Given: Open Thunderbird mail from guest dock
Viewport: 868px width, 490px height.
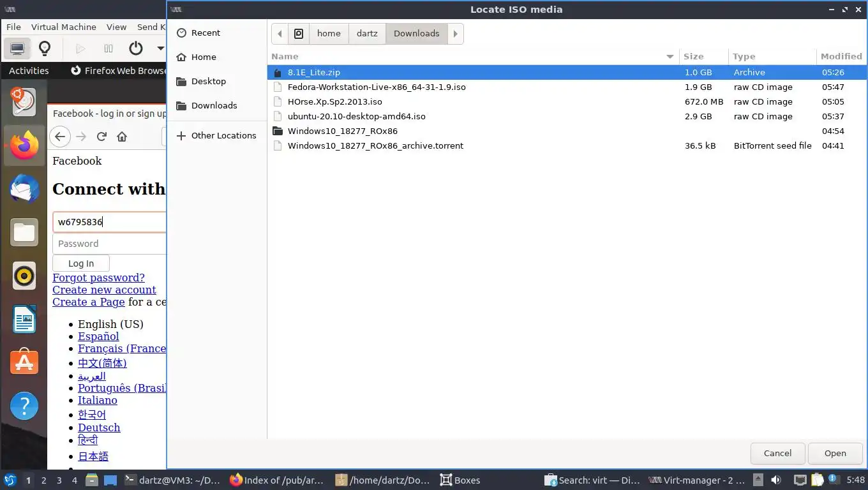Looking at the screenshot, I should 24,189.
